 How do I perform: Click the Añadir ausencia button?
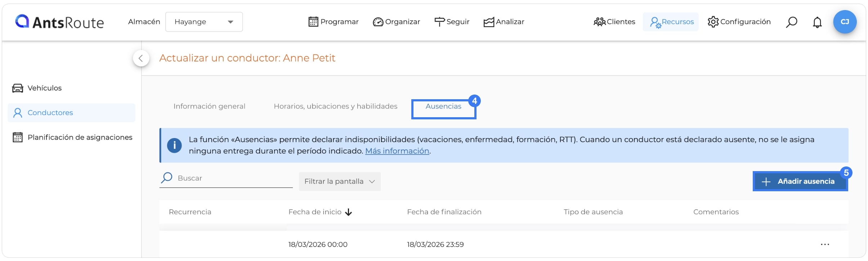[800, 182]
